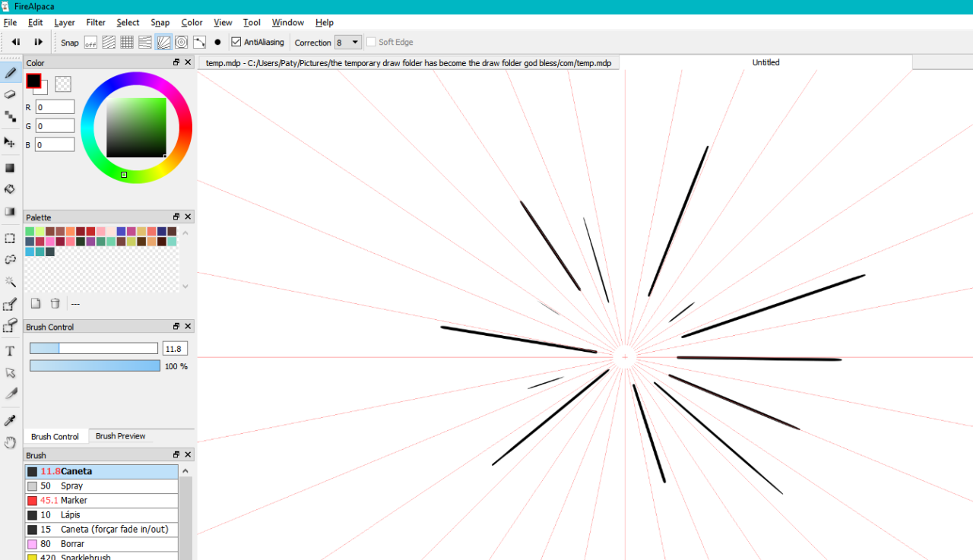Select the Operation arrow tool

point(11,372)
